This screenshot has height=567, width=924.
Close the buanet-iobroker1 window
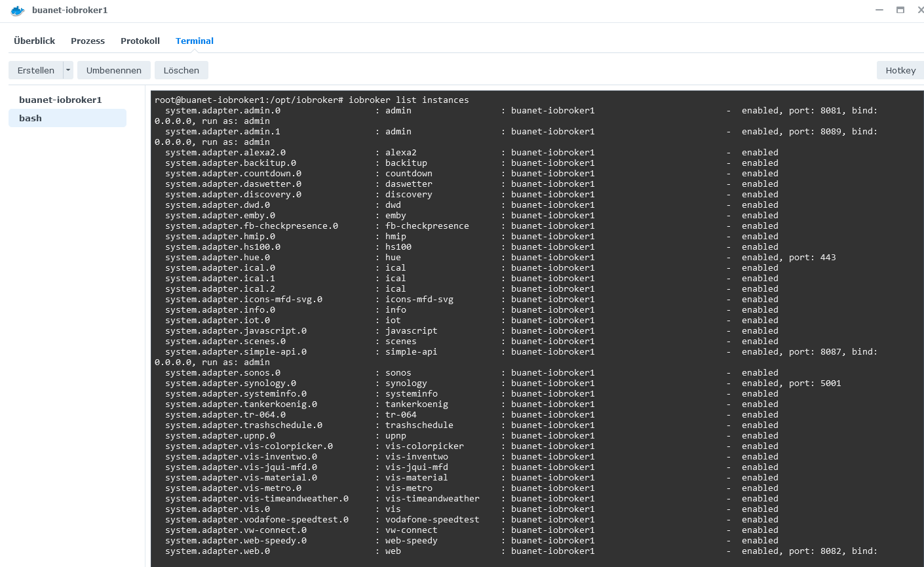(x=920, y=10)
